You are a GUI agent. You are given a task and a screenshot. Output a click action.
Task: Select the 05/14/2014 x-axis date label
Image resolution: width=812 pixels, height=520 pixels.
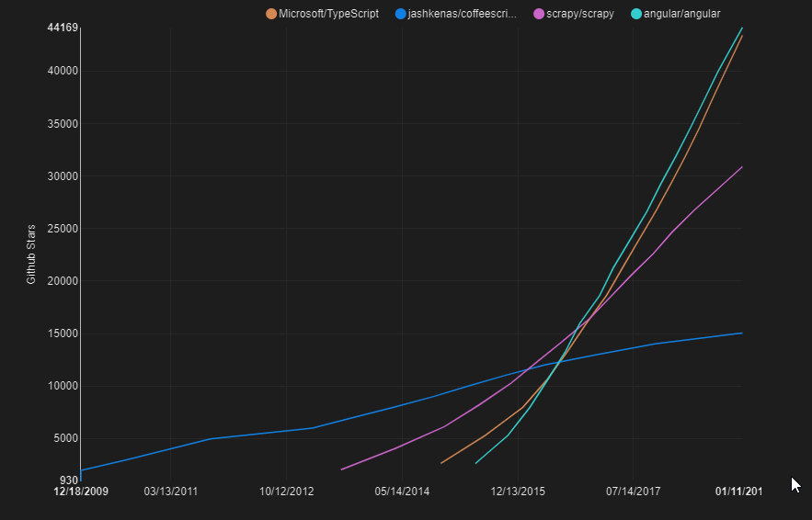[x=403, y=492]
